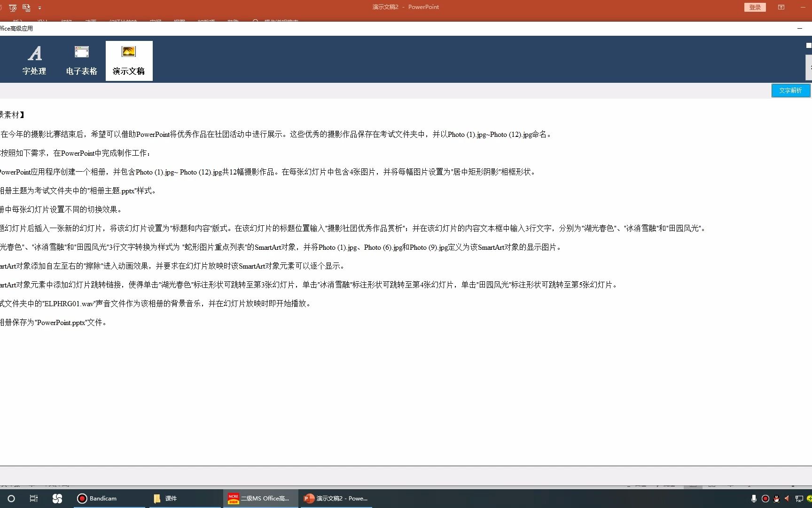Open the 演示文稿 module icon
Screen dimensions: 812x508
tap(129, 60)
